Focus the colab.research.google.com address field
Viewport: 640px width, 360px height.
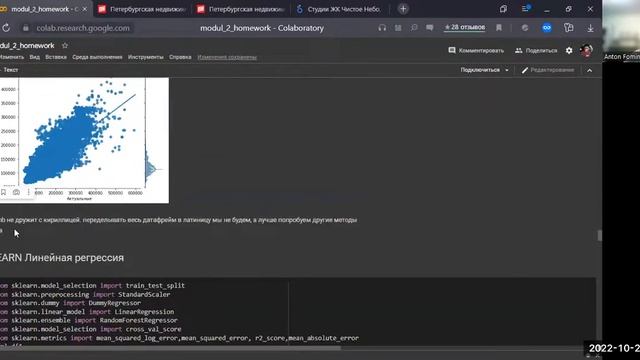(x=83, y=28)
